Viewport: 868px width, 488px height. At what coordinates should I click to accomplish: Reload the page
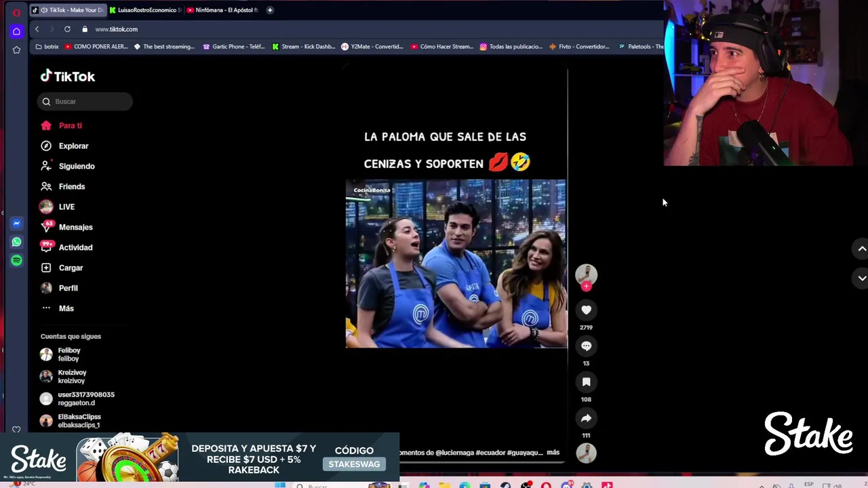tap(67, 29)
